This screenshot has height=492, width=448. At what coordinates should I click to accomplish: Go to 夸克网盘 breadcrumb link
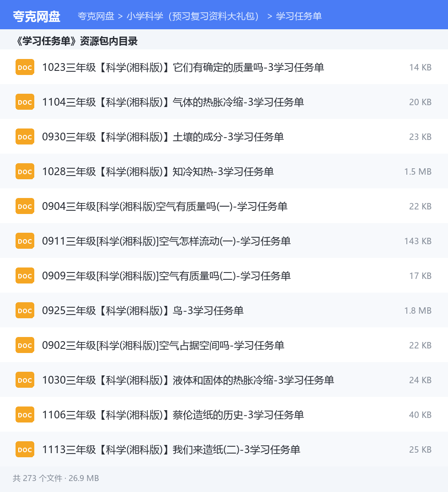point(96,16)
